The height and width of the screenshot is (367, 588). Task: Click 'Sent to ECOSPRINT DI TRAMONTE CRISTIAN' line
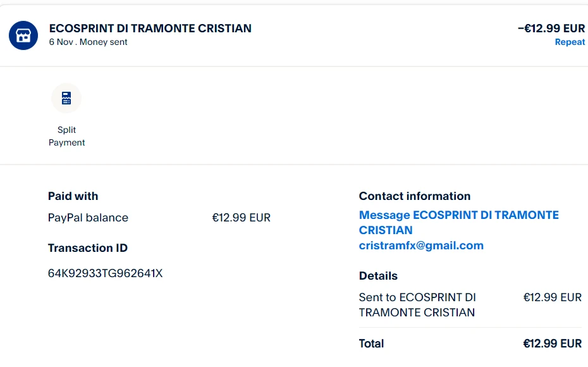click(417, 304)
